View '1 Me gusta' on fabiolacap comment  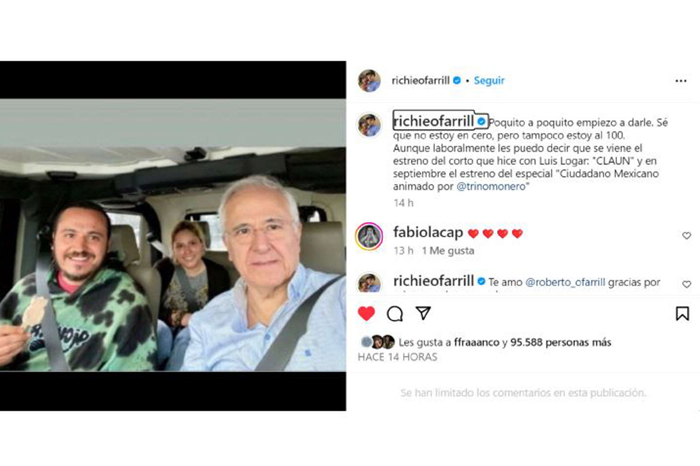point(448,251)
